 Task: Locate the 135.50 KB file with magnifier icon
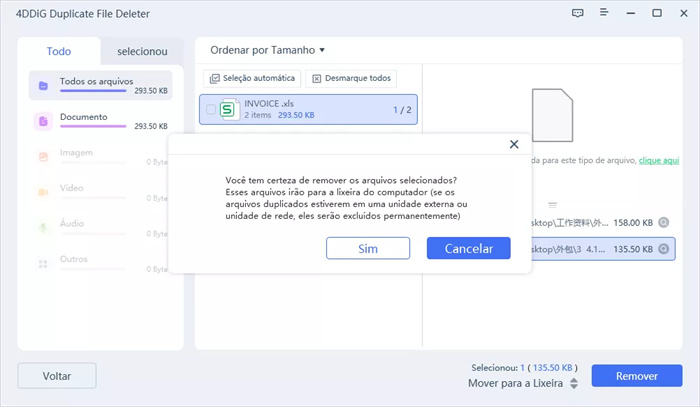click(x=664, y=249)
